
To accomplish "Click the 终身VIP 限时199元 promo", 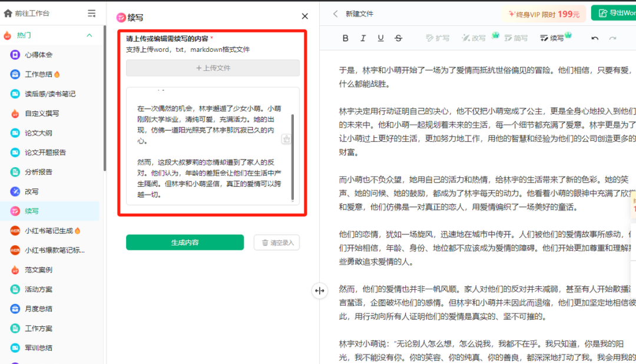I will [x=544, y=14].
